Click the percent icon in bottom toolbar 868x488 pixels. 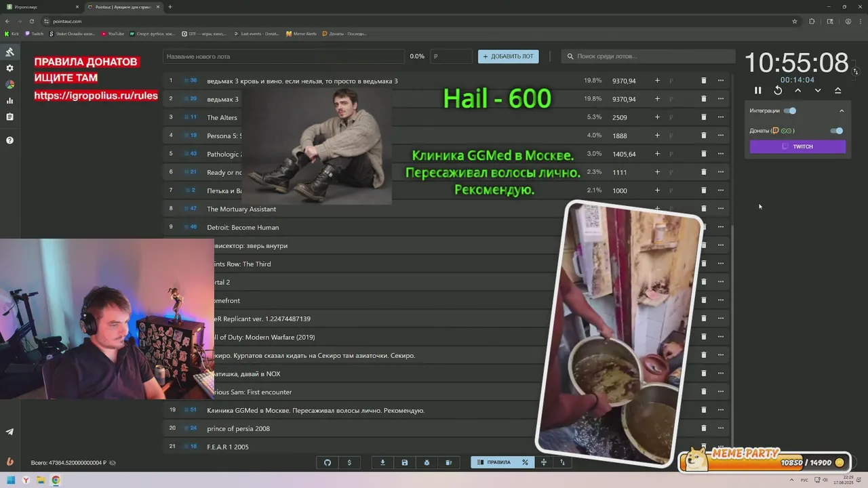tap(525, 462)
